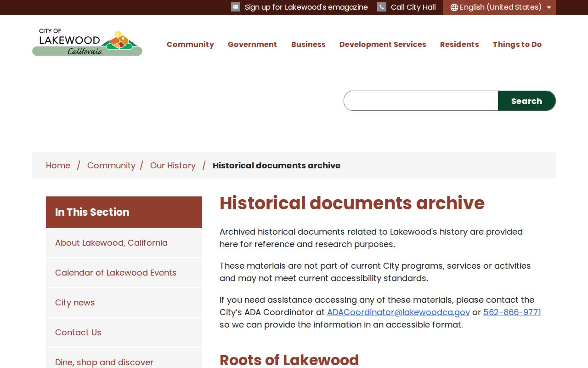This screenshot has width=588, height=368.
Task: Open the Development Services menu
Action: 383,44
